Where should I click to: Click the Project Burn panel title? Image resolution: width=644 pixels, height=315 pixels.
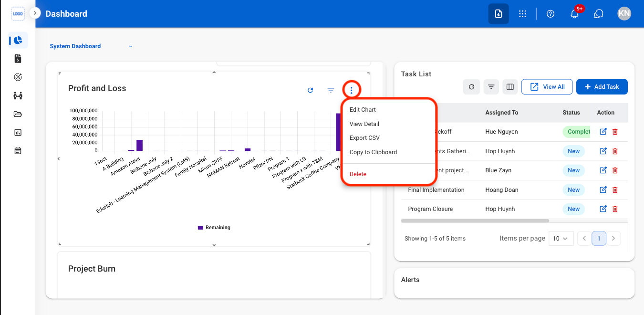coord(92,269)
